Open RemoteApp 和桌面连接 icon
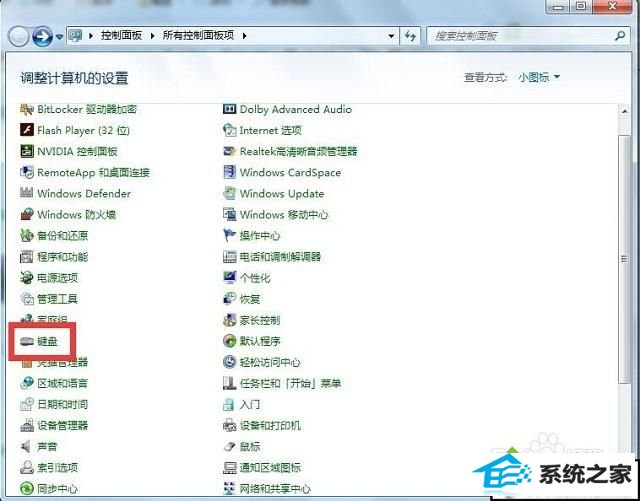Image resolution: width=640 pixels, height=501 pixels. point(27,172)
